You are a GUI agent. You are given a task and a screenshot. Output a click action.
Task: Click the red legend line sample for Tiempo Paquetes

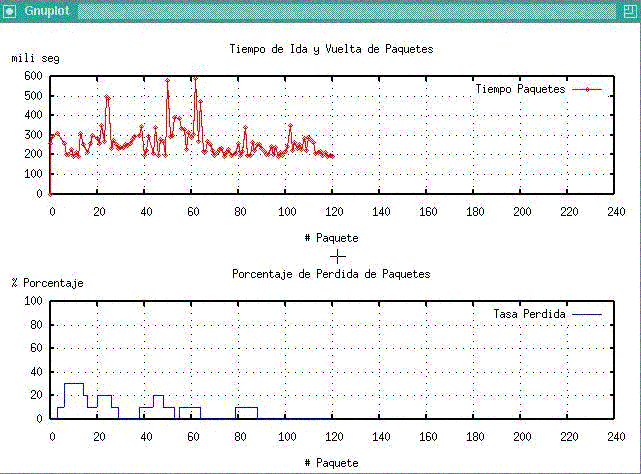click(x=587, y=89)
